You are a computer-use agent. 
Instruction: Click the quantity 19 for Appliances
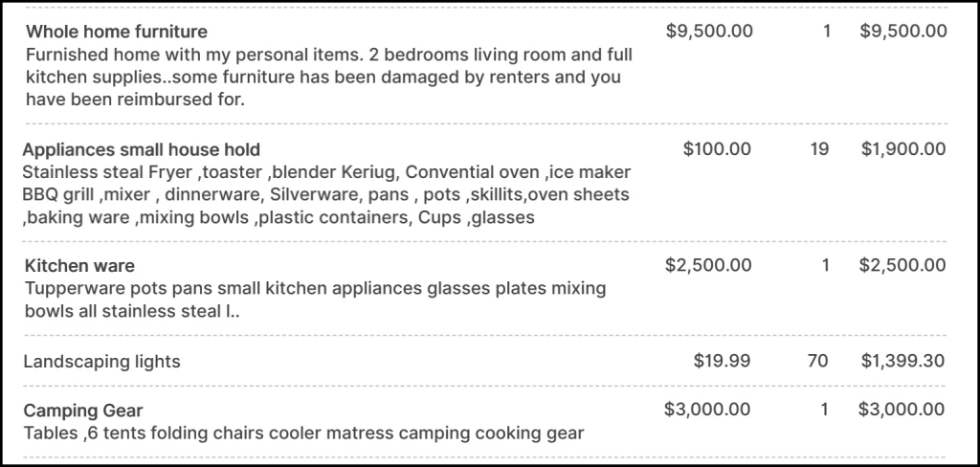819,149
